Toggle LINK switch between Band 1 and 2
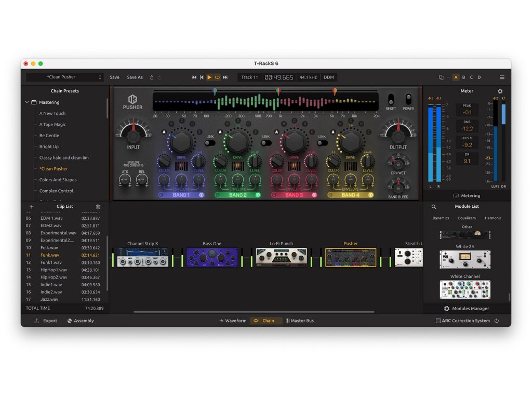Screen dimensions: 532x399 209,143
